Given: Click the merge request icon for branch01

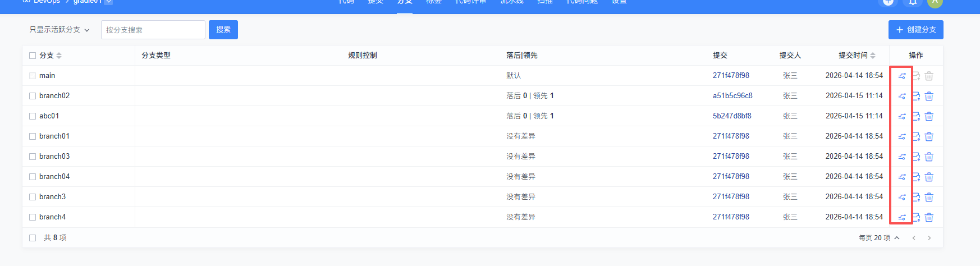Looking at the screenshot, I should pos(916,136).
